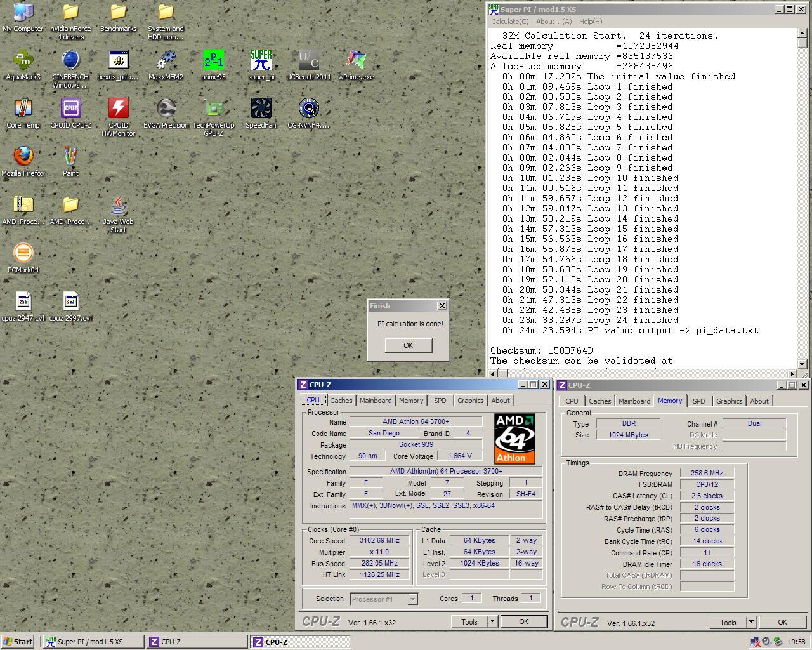Launch prime95 desktop shortcut

point(213,65)
